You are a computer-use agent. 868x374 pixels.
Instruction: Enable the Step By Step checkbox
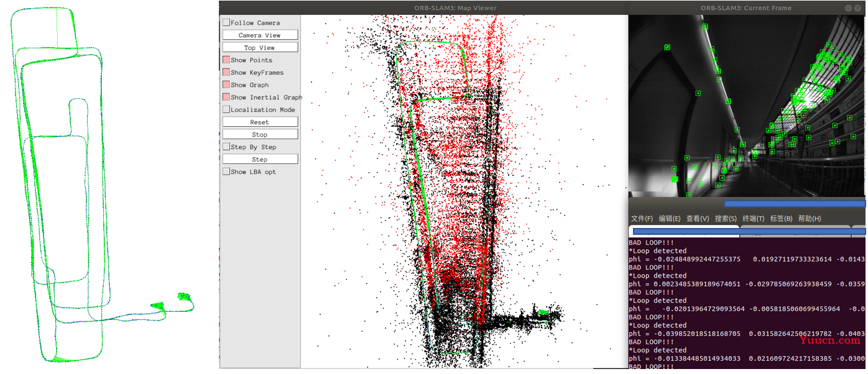pos(226,147)
